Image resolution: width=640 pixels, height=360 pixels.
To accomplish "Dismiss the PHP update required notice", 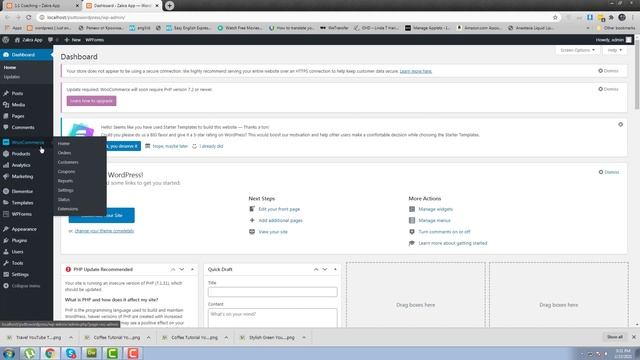I will tap(609, 89).
